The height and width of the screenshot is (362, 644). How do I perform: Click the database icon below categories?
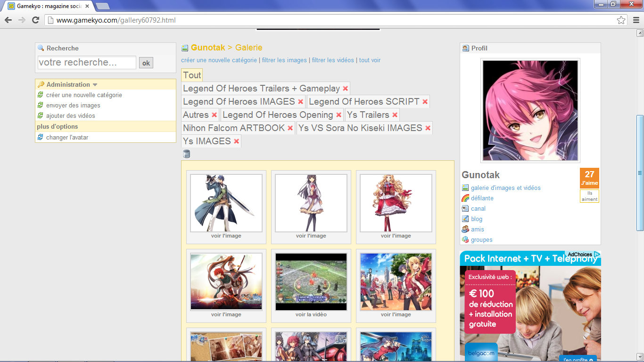pyautogui.click(x=186, y=154)
